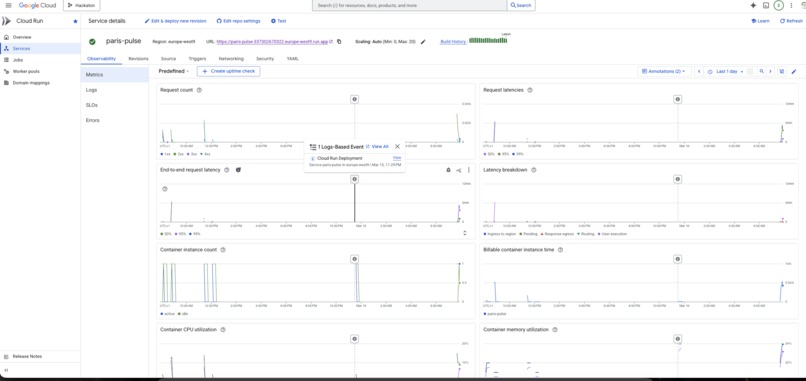The image size is (806, 381).
Task: Switch to the Security tab
Action: (265, 59)
